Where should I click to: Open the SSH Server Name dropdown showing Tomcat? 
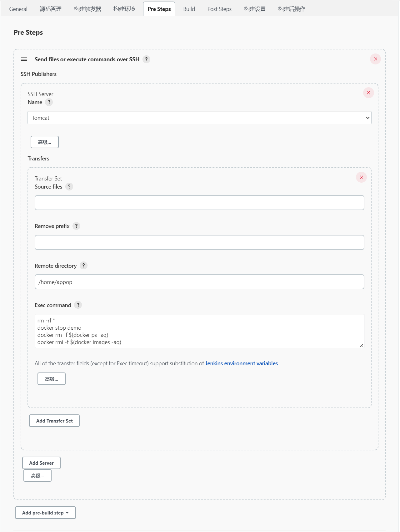pyautogui.click(x=199, y=118)
